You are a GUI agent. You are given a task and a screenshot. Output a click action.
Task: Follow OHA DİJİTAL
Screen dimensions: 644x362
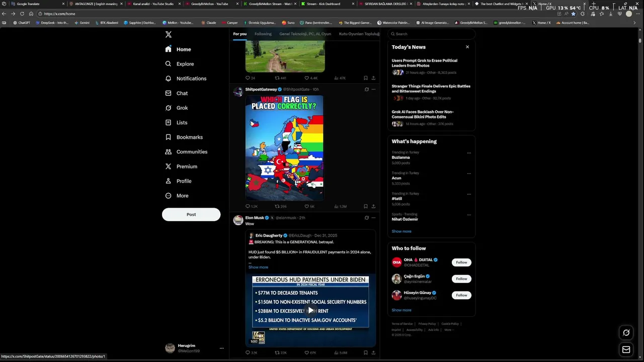(x=461, y=262)
